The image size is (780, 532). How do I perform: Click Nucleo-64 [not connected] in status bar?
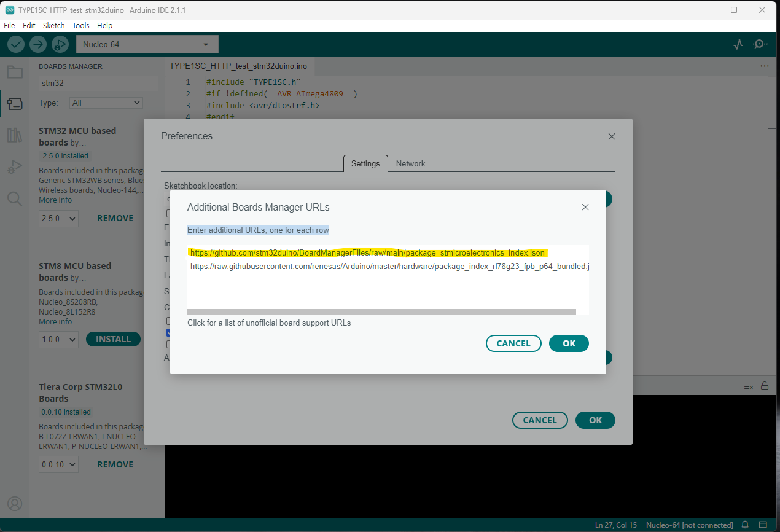(690, 525)
